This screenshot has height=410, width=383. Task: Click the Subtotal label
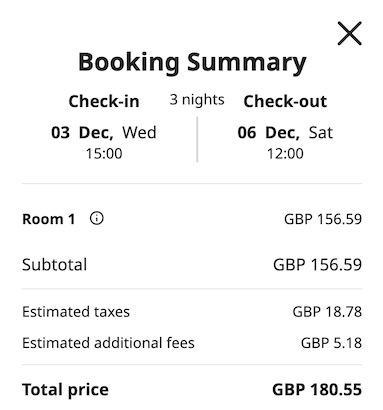[55, 265]
